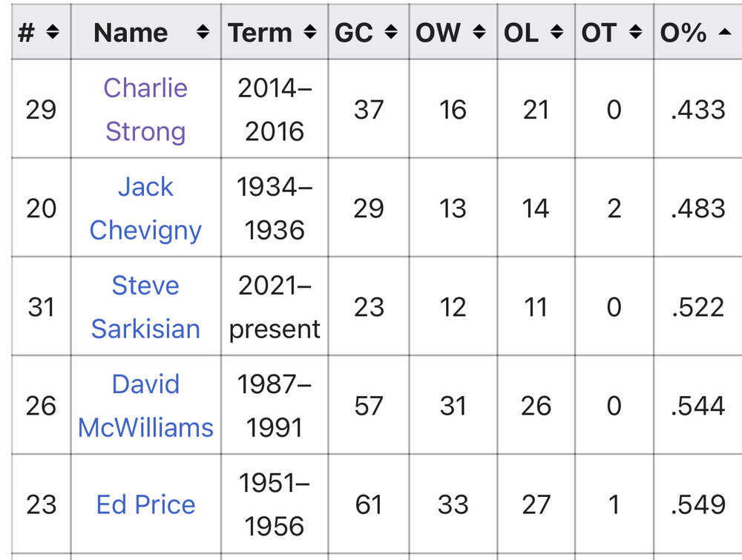Toggle O% ascending sort arrow
This screenshot has width=742, height=560.
725,33
